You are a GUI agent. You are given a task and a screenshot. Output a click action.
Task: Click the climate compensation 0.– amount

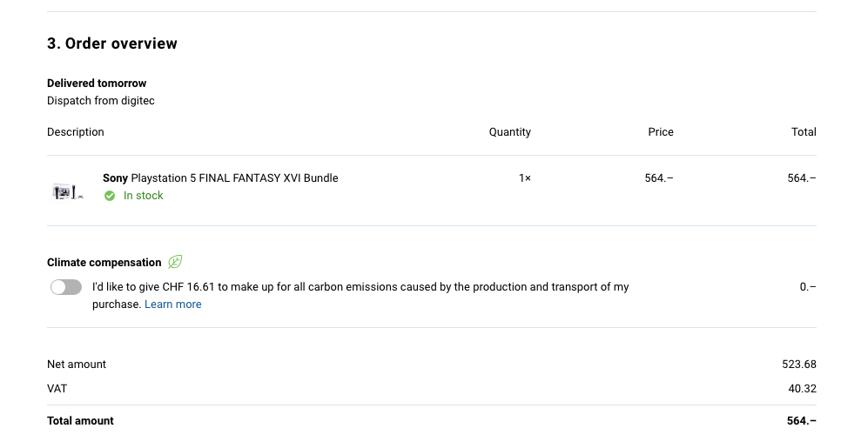808,287
